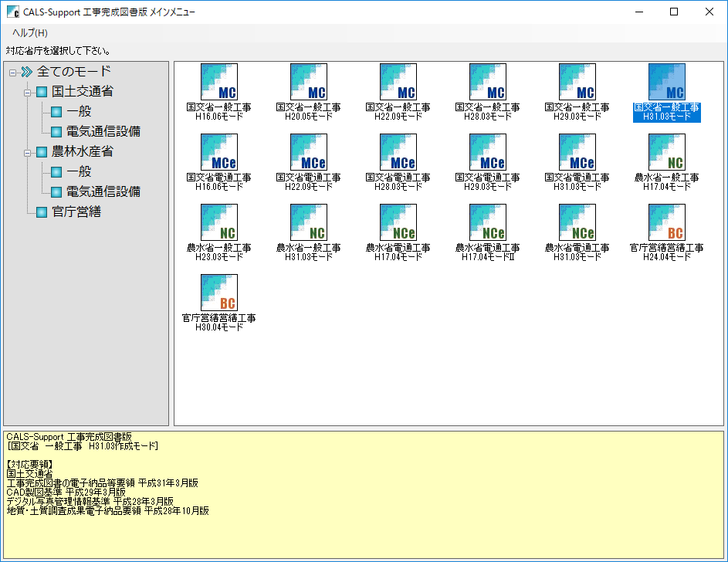Select 電気通信設備 under 農林水産省
The width and height of the screenshot is (728, 562).
click(x=103, y=191)
